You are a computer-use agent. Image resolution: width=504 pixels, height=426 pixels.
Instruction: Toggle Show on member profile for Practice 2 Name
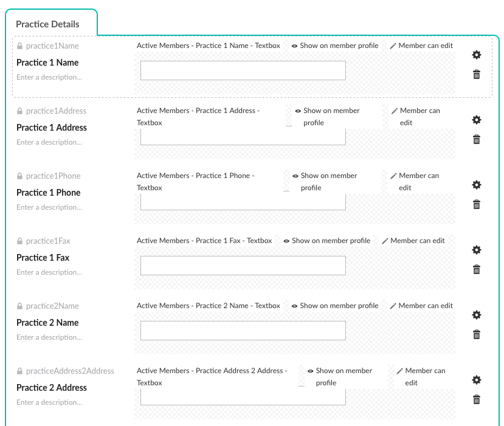pos(335,306)
